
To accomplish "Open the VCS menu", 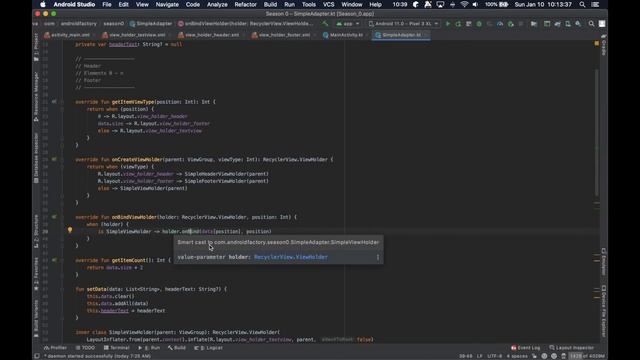I will (329, 4).
